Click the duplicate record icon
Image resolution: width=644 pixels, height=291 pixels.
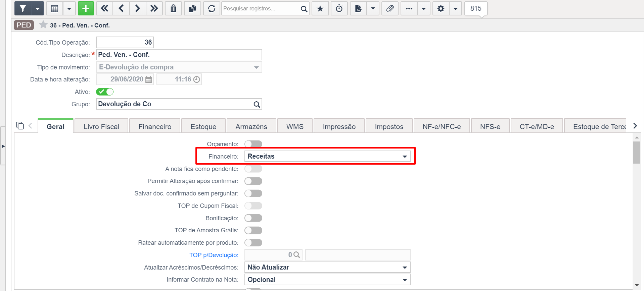192,8
